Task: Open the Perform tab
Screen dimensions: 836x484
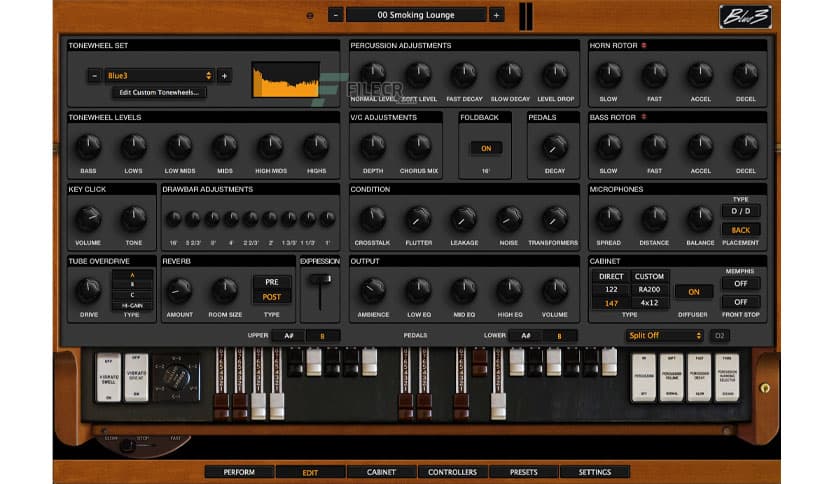Action: click(239, 472)
